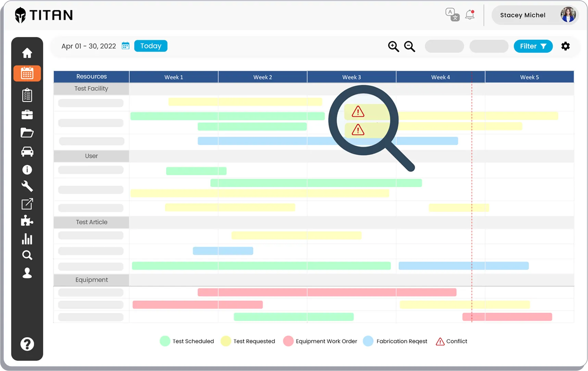Image resolution: width=588 pixels, height=371 pixels.
Task: Open the calendar scheduling view
Action: 27,73
